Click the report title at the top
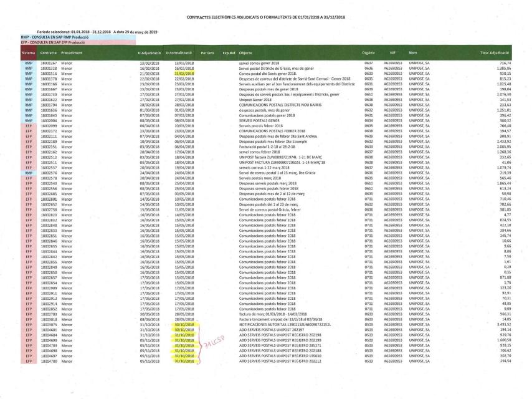Viewport: 532px width, 399px height. pyautogui.click(x=266, y=17)
